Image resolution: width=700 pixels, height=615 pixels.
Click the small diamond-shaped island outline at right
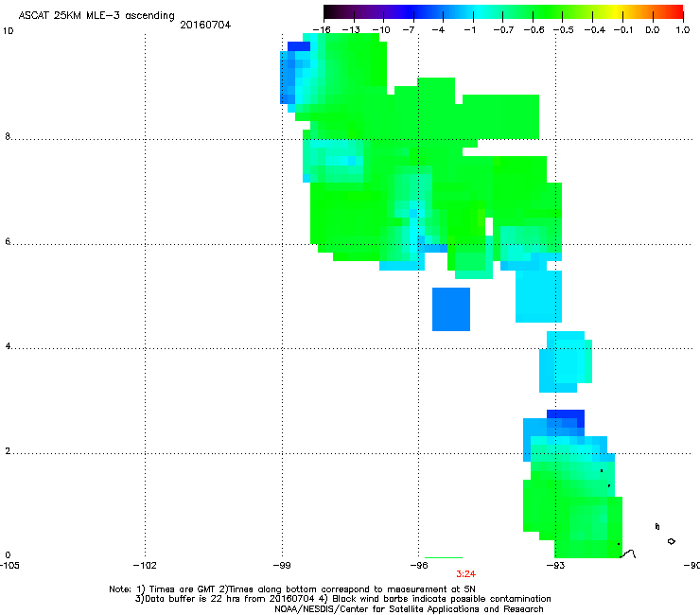671,541
